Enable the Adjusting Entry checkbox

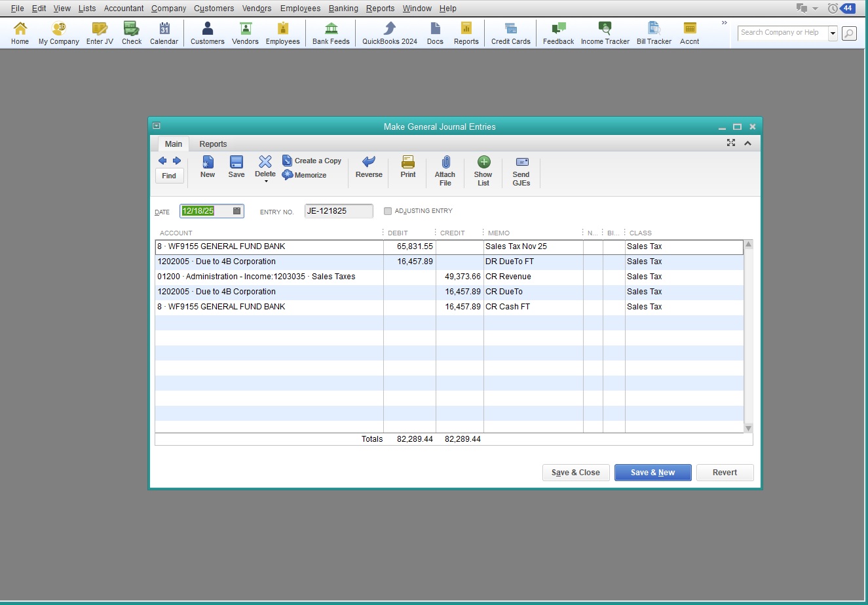click(388, 211)
